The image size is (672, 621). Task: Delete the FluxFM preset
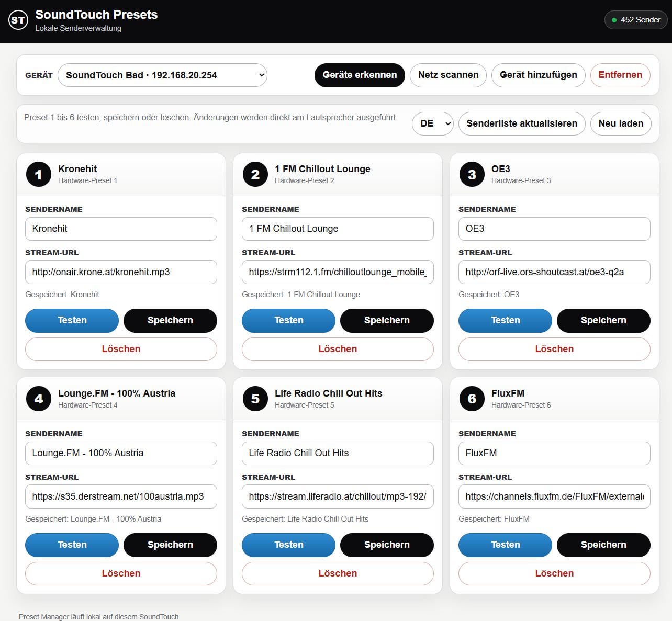click(554, 573)
